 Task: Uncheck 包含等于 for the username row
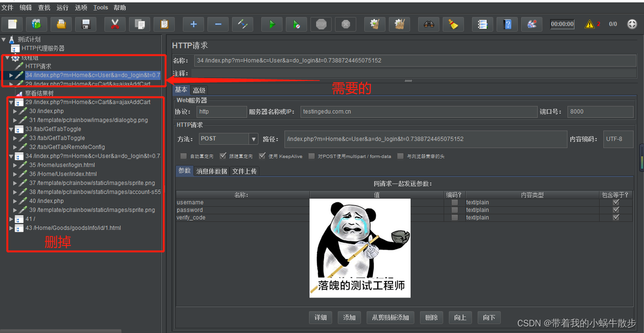[616, 202]
